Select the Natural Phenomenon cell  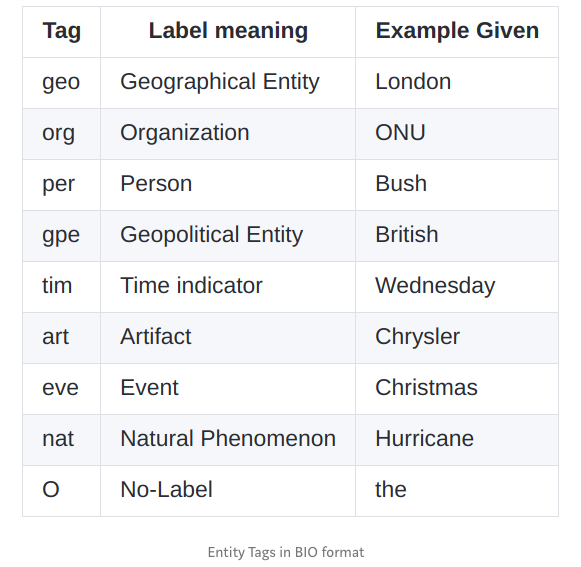[x=228, y=440]
